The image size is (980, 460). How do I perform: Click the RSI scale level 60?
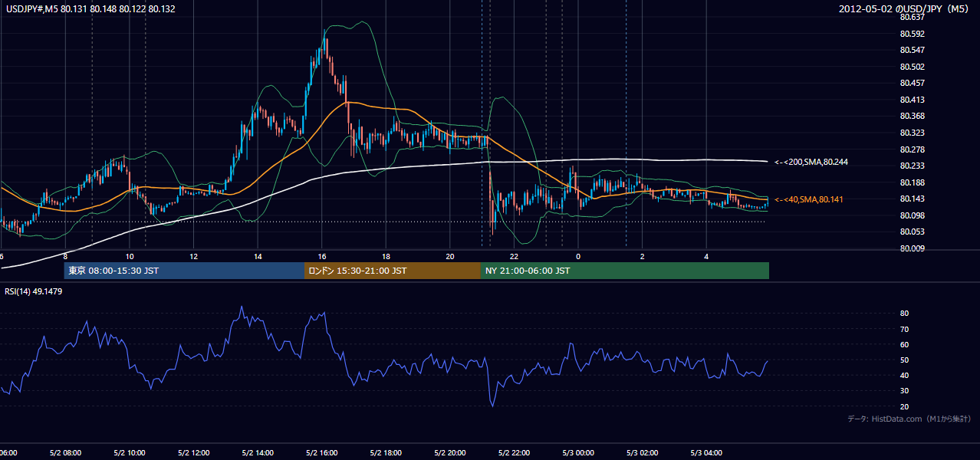click(x=904, y=344)
